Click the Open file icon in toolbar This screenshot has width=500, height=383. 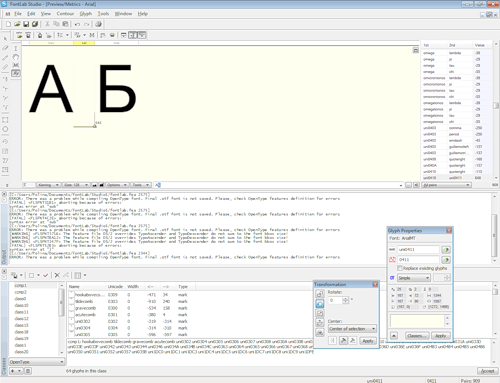pos(17,24)
